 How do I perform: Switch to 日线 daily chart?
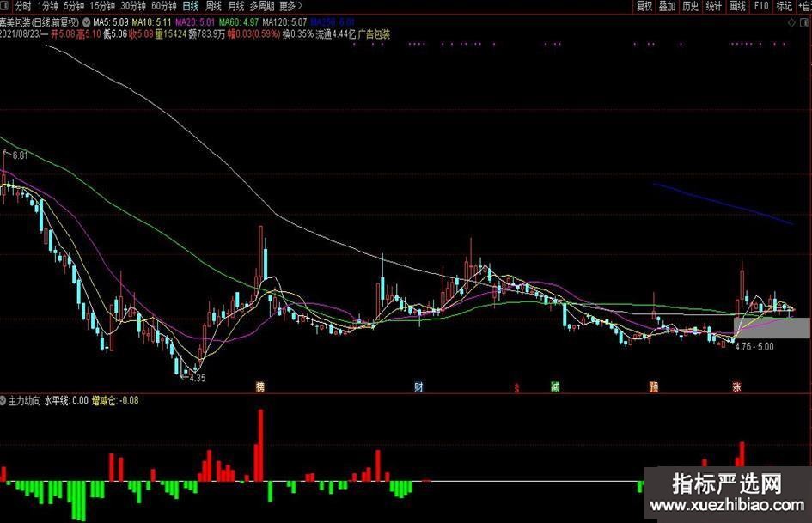[191, 6]
